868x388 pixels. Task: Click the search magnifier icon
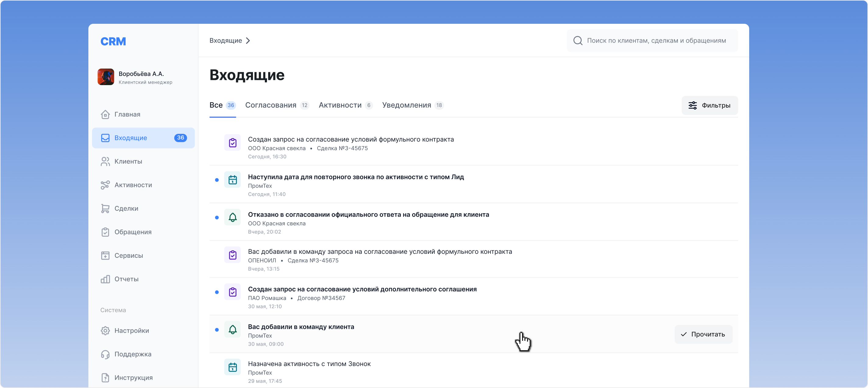pyautogui.click(x=578, y=41)
